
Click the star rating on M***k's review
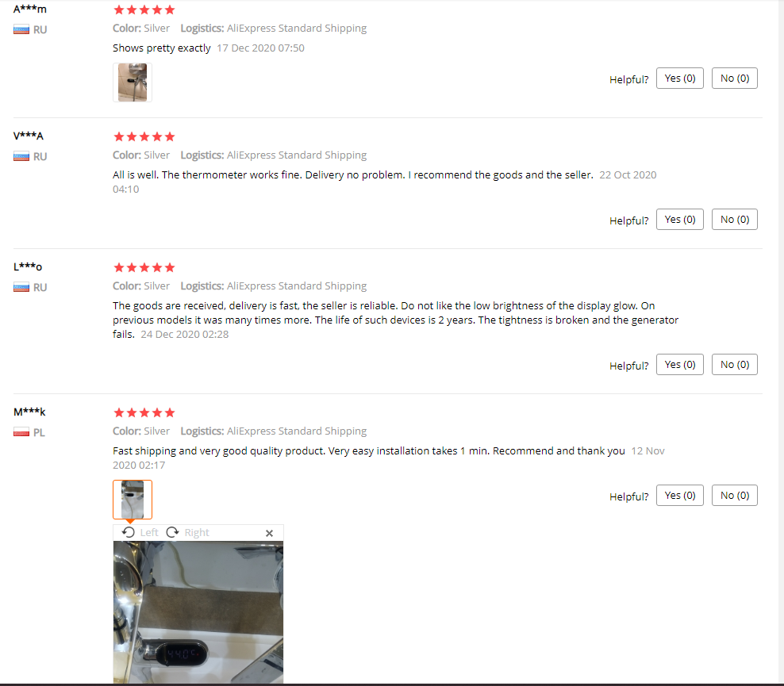click(x=144, y=412)
